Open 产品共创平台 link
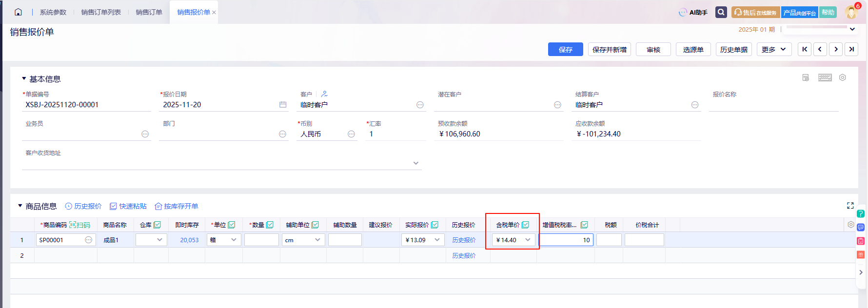The width and height of the screenshot is (868, 308). tap(800, 12)
